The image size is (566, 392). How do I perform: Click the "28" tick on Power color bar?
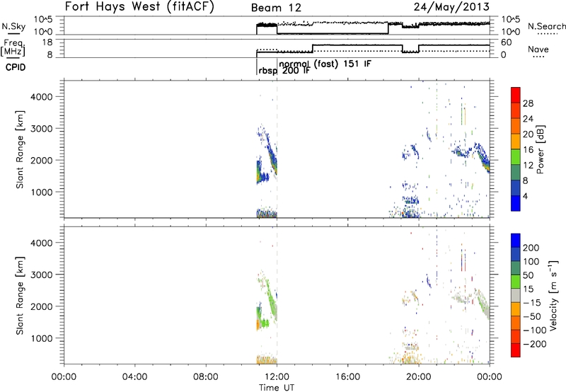528,103
